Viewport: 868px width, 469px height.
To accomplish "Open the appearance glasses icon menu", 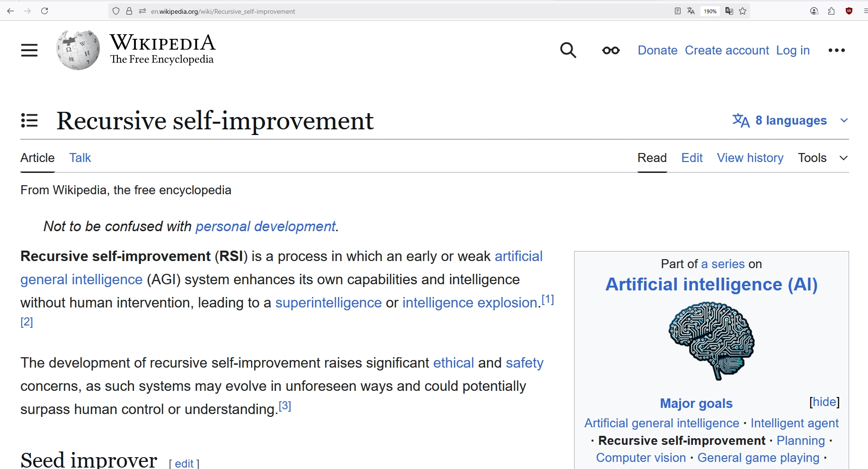I will click(x=611, y=50).
